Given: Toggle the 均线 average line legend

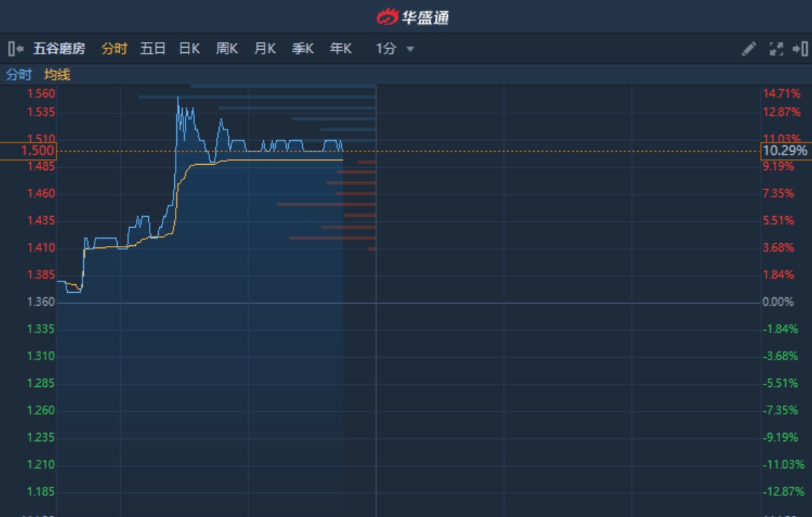Looking at the screenshot, I should click(57, 74).
